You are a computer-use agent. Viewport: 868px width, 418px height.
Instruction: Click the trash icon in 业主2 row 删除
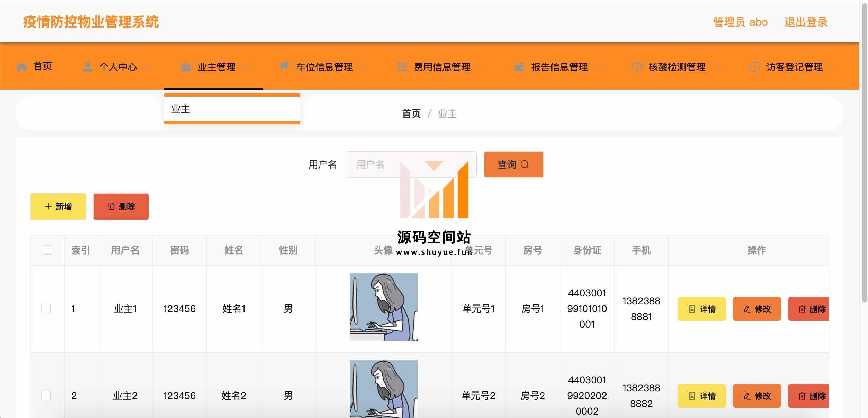[802, 396]
